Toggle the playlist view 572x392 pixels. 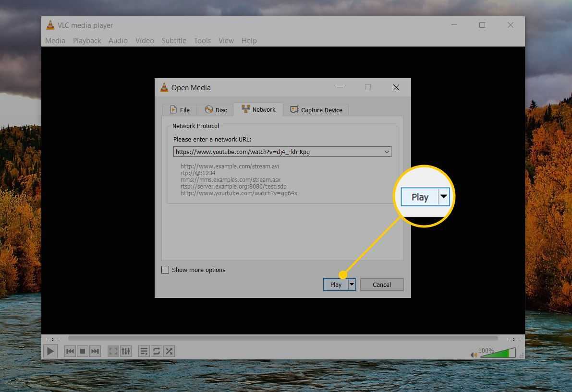[x=144, y=351]
